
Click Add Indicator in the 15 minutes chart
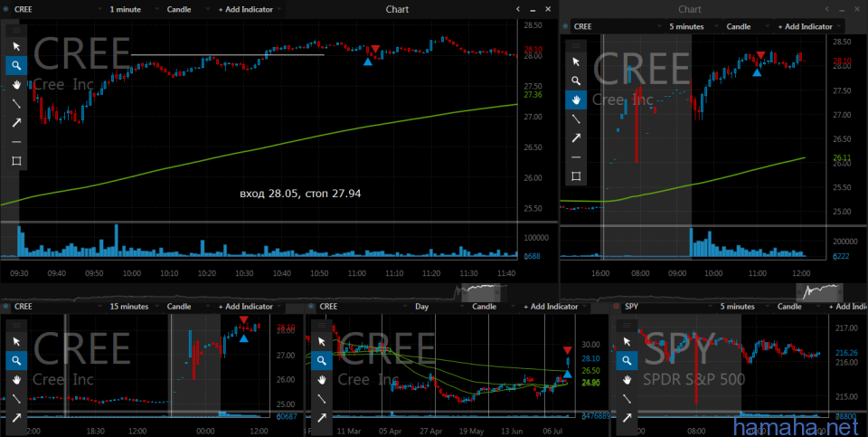coord(247,307)
